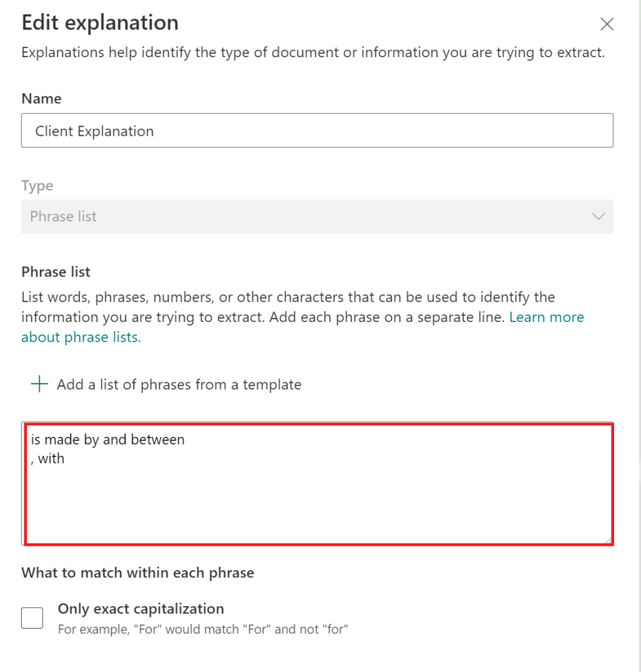Click the "Explanations help identify" description text

313,53
